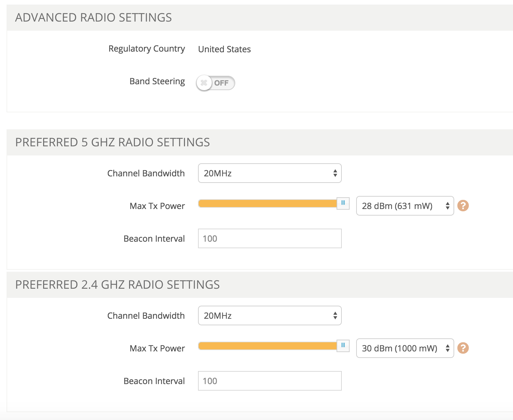Click the 5 GHz Max Tx Power orange slider track
The width and height of the screenshot is (513, 420).
268,203
